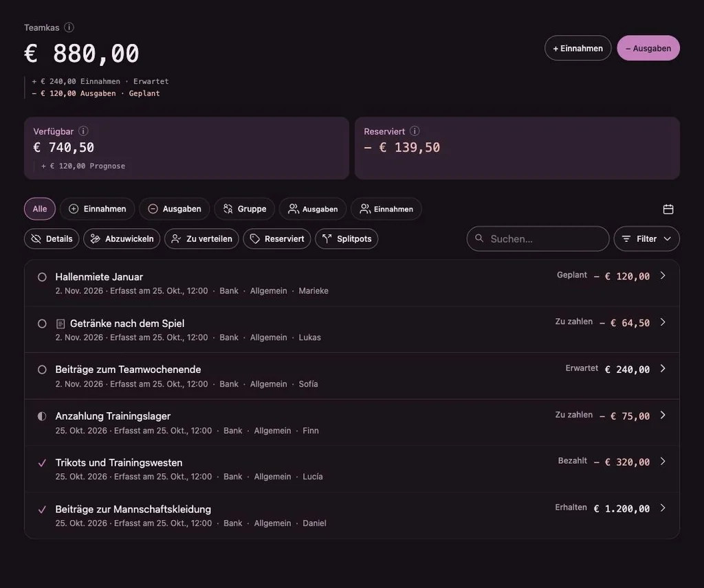Image resolution: width=704 pixels, height=588 pixels.
Task: Toggle status circle for Hallenmiete Januar
Action: click(x=42, y=278)
